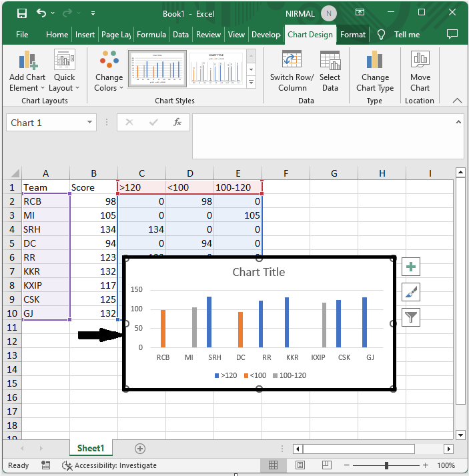Click Switch Row/Column
Viewport: 469px width, 476px height.
click(292, 71)
